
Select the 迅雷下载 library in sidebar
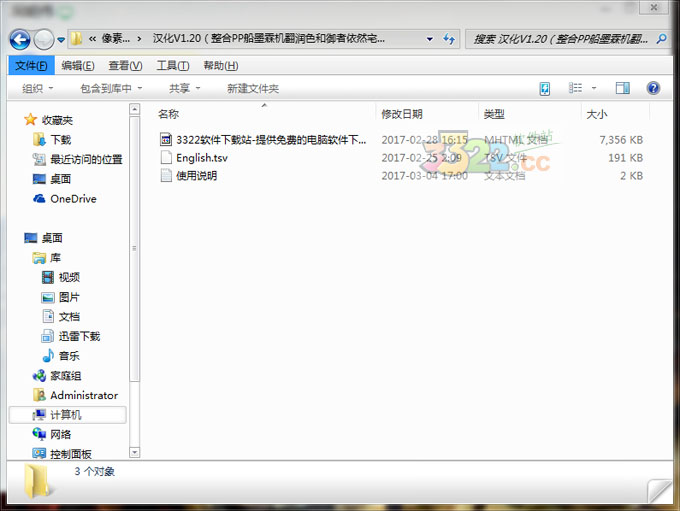coord(78,336)
